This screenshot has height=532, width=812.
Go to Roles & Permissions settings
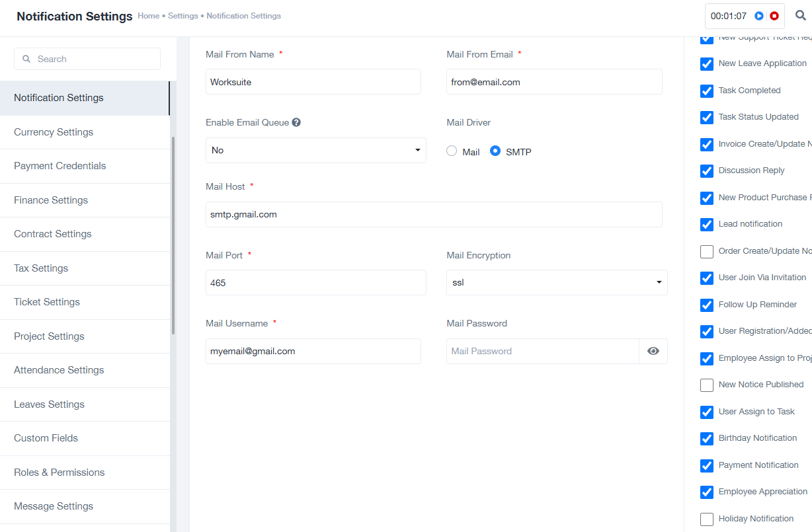pyautogui.click(x=59, y=473)
